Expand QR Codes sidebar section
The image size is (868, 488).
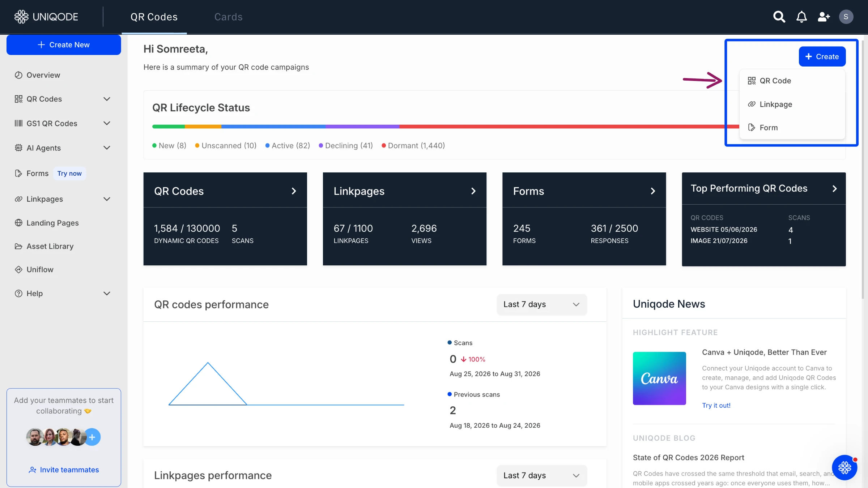point(107,99)
